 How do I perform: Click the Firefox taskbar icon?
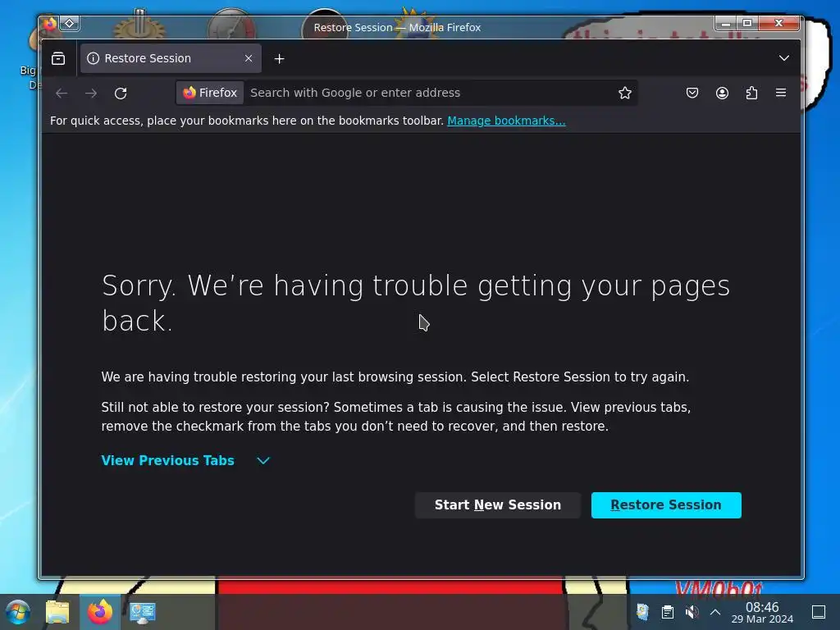point(100,612)
